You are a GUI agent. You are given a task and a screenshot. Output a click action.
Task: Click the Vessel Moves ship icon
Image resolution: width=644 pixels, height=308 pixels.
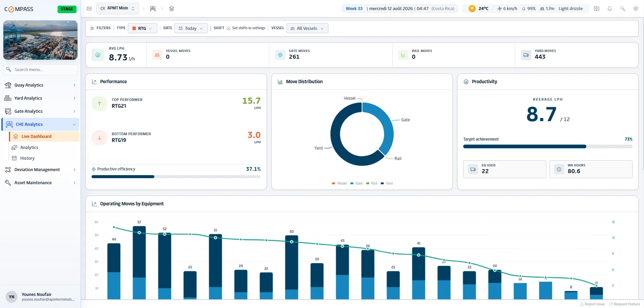click(x=157, y=55)
